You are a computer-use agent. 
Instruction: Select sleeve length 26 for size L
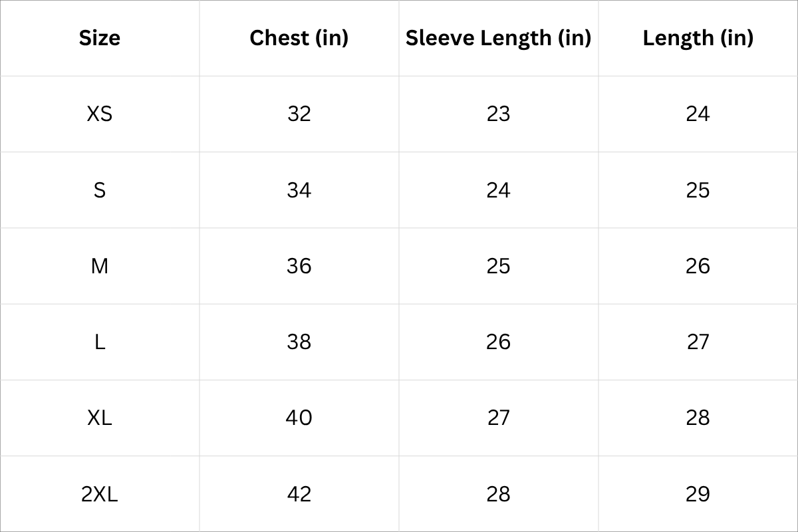tap(498, 342)
